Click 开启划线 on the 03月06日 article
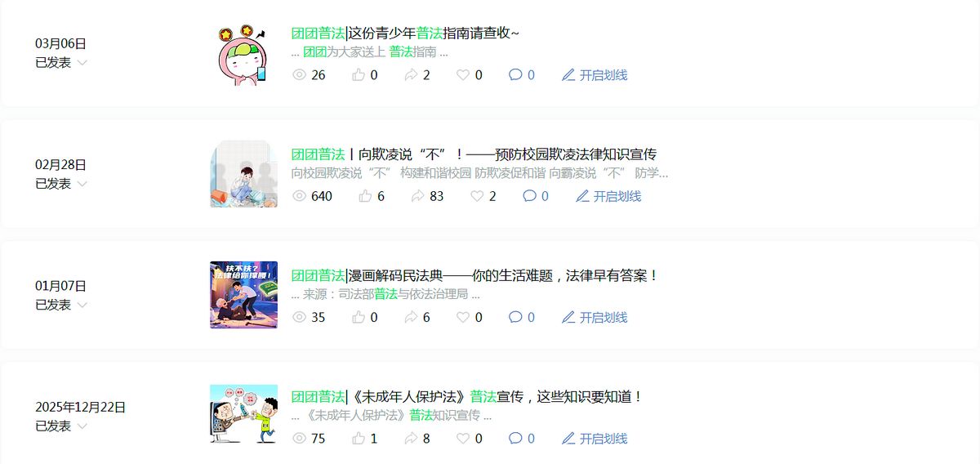 click(604, 75)
